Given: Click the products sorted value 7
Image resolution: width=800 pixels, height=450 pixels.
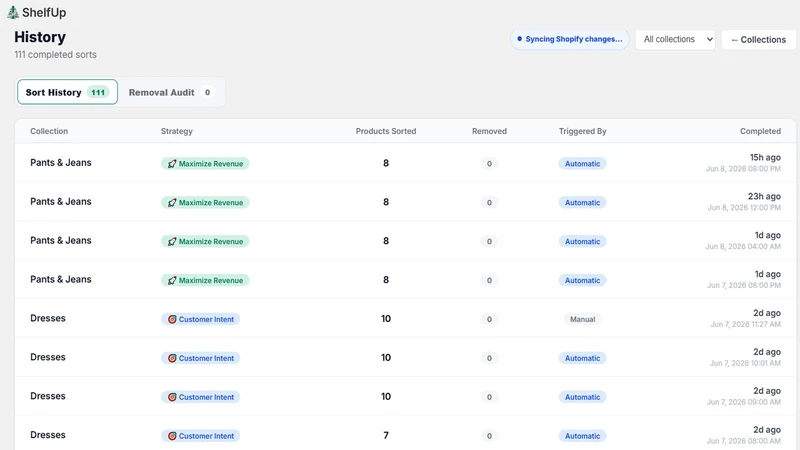Looking at the screenshot, I should pos(386,435).
